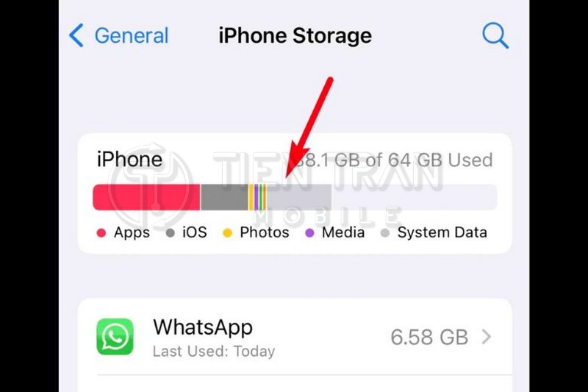Click the light gray System Data segment

click(299, 197)
